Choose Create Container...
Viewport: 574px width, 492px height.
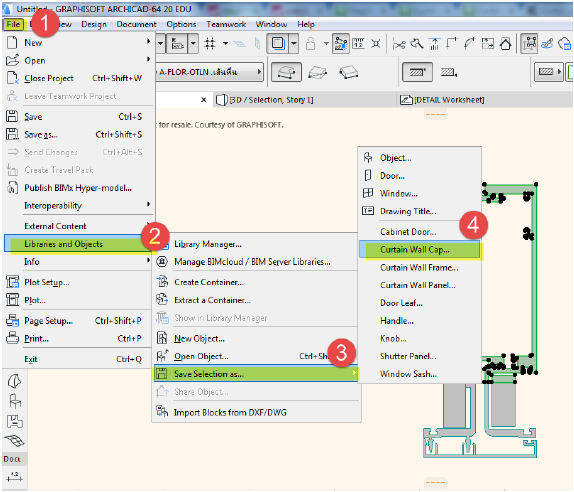[256, 282]
